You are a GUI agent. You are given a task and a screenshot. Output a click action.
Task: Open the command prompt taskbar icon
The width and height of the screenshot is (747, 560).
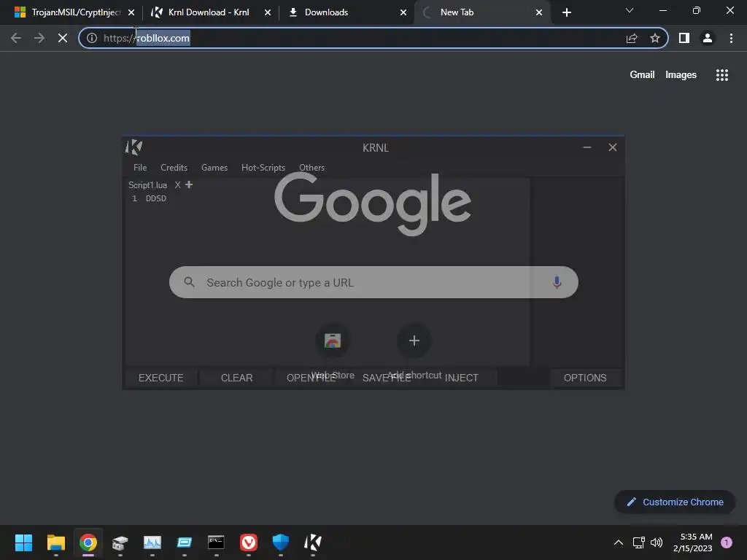click(x=216, y=542)
